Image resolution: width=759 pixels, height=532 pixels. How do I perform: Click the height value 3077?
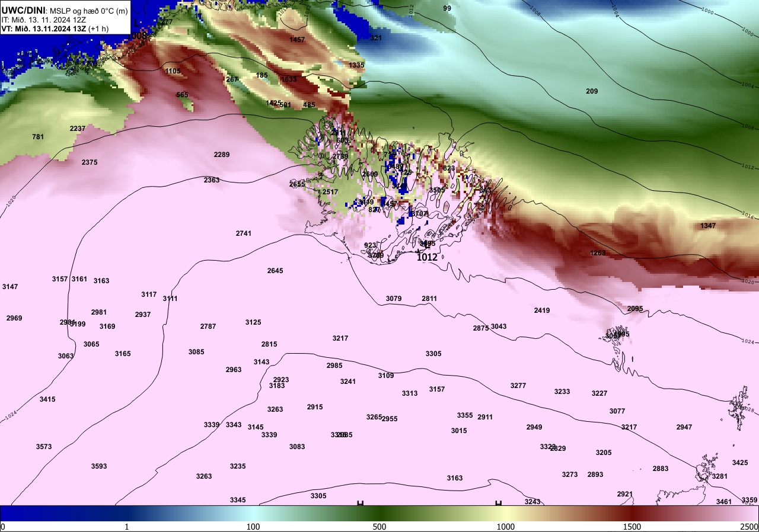tap(617, 411)
